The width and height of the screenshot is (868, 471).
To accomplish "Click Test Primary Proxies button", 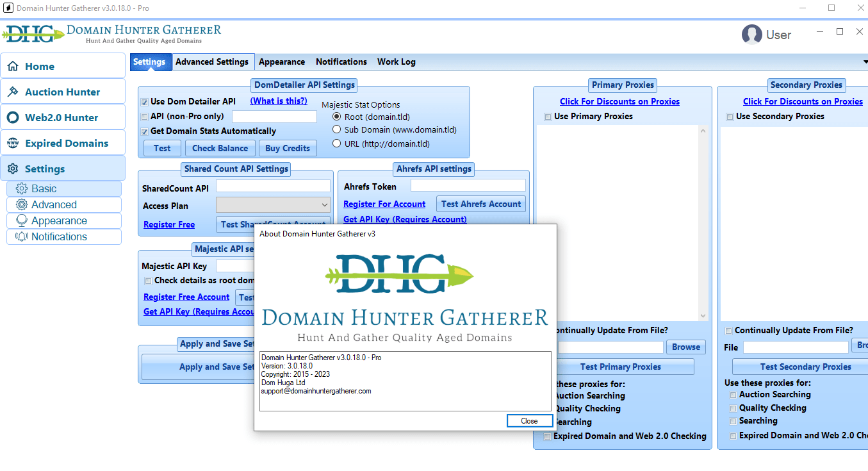I will (621, 367).
